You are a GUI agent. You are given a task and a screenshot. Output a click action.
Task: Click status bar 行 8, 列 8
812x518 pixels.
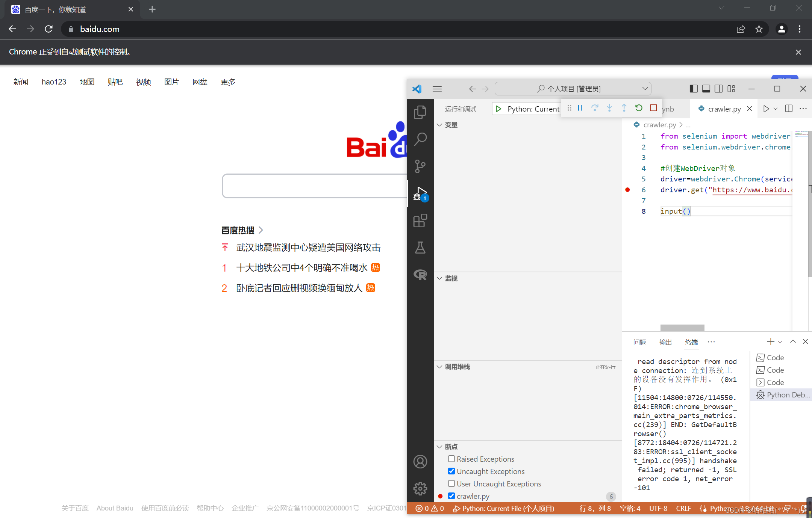click(595, 508)
